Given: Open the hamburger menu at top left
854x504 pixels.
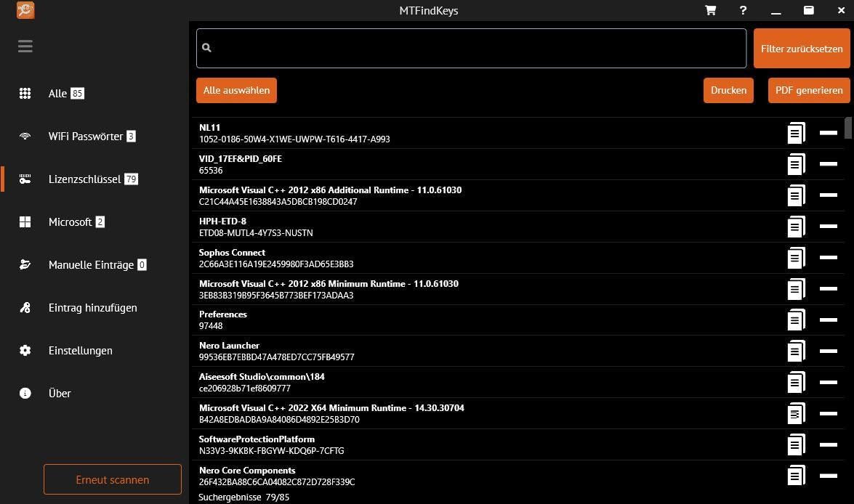Looking at the screenshot, I should (25, 46).
